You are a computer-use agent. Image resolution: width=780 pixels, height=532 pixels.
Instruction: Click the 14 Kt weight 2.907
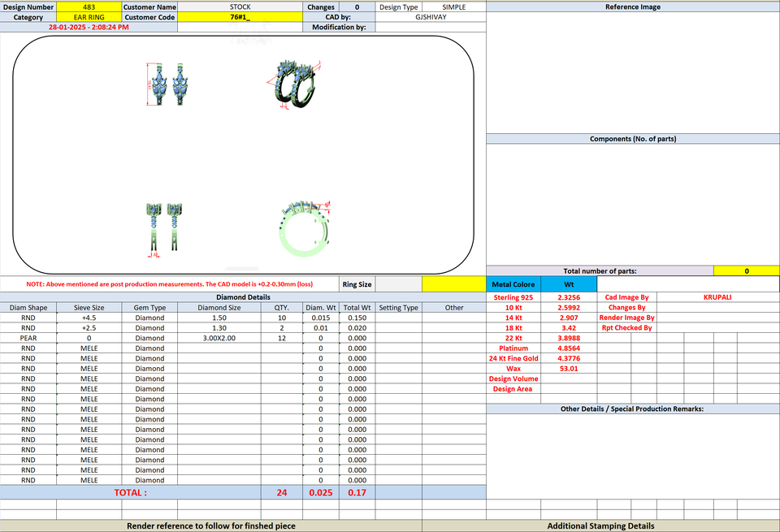click(x=569, y=318)
